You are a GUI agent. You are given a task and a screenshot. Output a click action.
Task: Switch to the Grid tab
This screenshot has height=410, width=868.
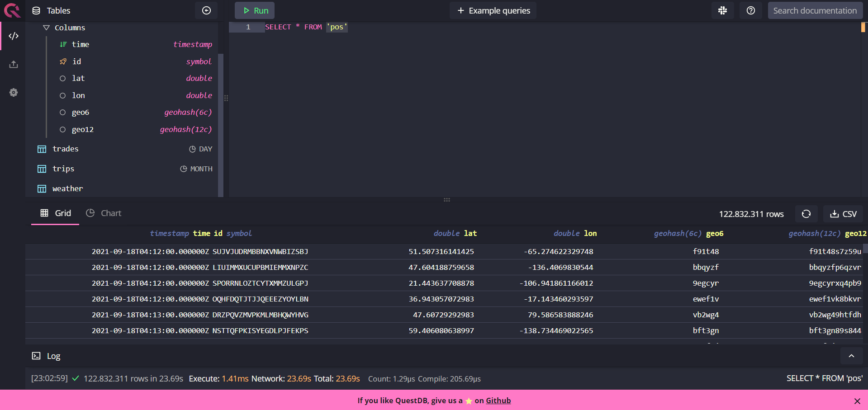click(x=56, y=213)
